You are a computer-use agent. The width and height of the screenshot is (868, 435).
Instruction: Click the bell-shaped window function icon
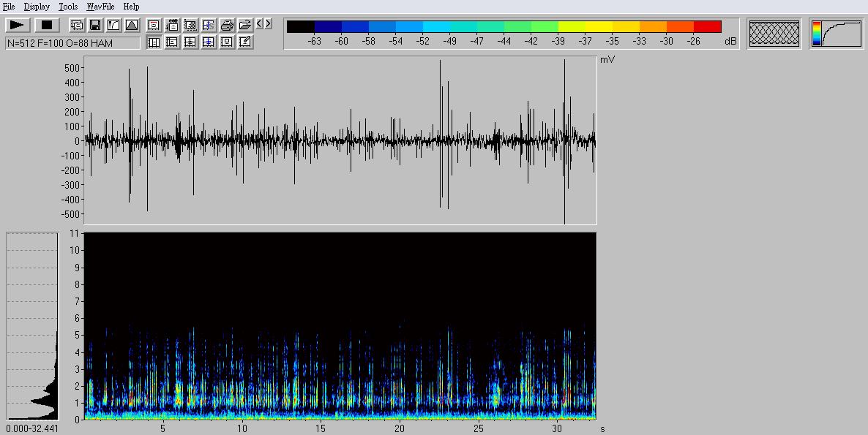132,25
